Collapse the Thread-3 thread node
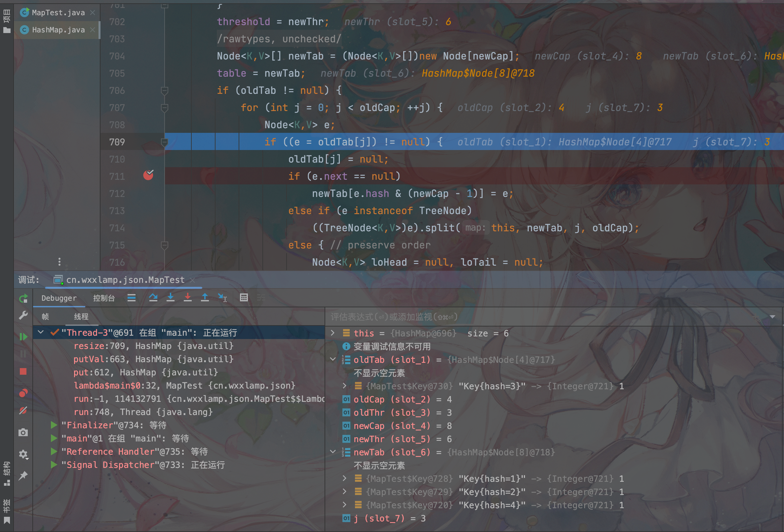This screenshot has width=784, height=532. tap(41, 332)
